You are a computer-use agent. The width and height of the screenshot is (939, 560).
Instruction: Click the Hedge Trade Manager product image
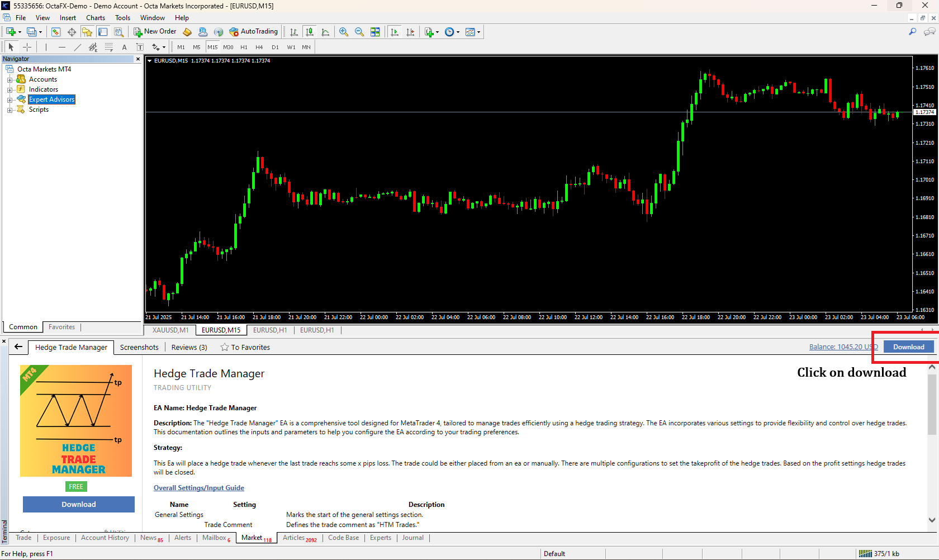pyautogui.click(x=76, y=421)
